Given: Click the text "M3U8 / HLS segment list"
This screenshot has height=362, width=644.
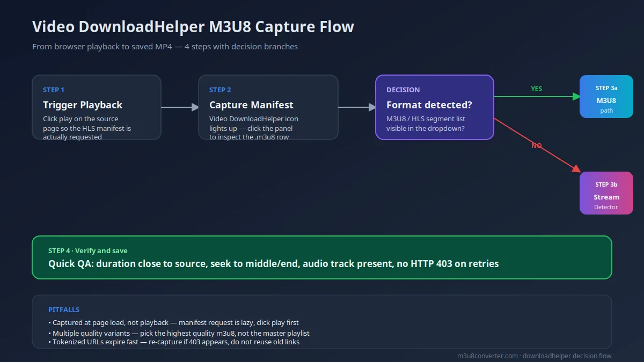Looking at the screenshot, I should coord(426,119).
